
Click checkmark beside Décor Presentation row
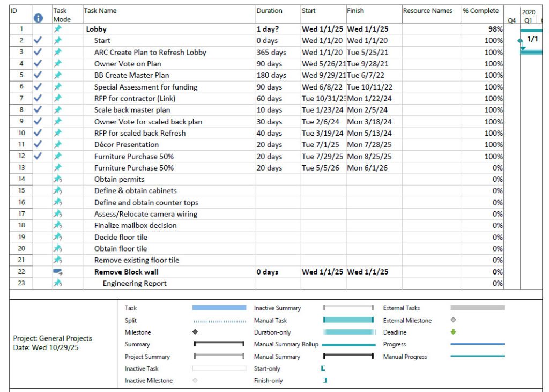tap(38, 145)
